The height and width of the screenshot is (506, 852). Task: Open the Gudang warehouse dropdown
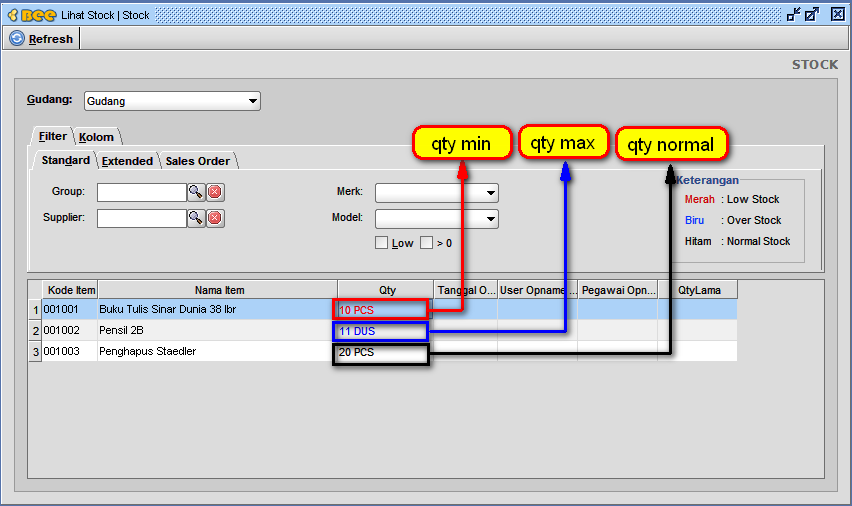pos(172,101)
